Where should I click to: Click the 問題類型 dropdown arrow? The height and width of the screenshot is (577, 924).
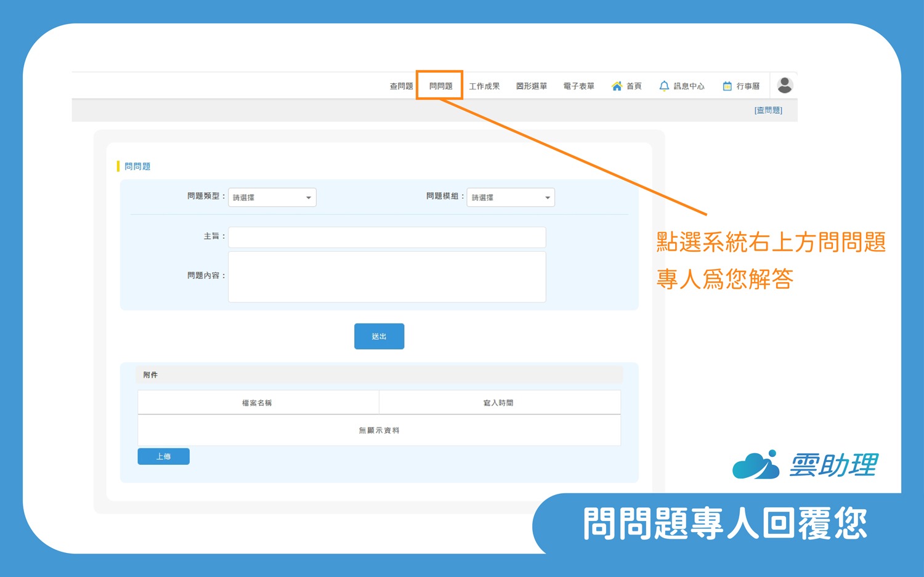309,198
